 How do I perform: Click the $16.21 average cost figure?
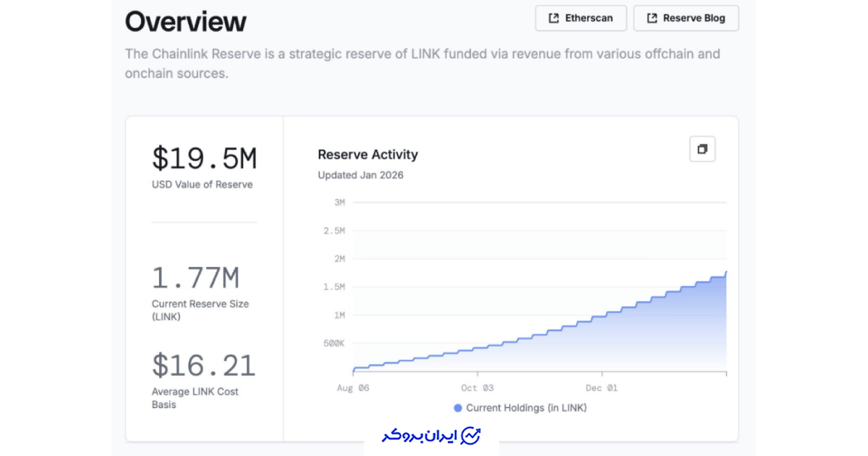pyautogui.click(x=203, y=366)
